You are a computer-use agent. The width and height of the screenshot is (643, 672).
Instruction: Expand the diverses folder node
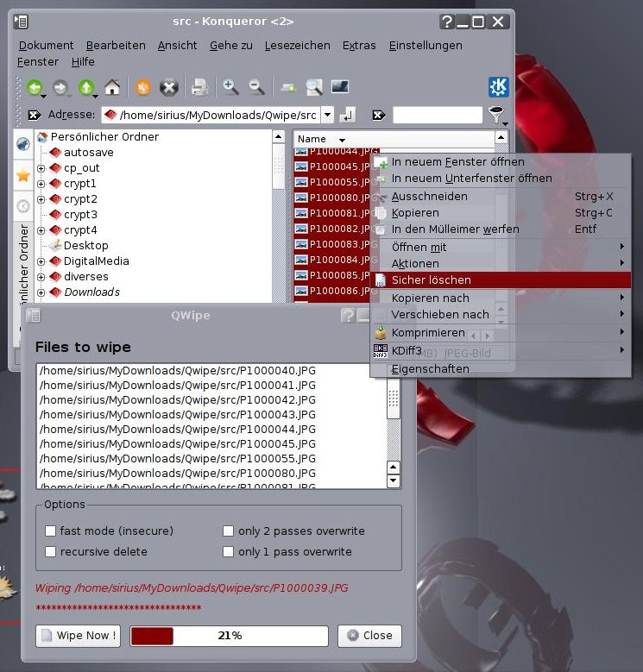41,277
